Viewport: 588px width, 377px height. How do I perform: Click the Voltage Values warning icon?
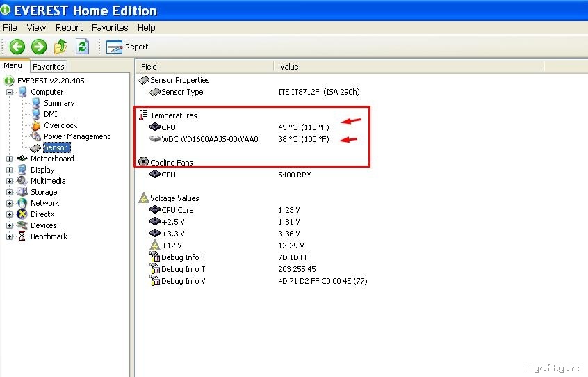pyautogui.click(x=144, y=198)
